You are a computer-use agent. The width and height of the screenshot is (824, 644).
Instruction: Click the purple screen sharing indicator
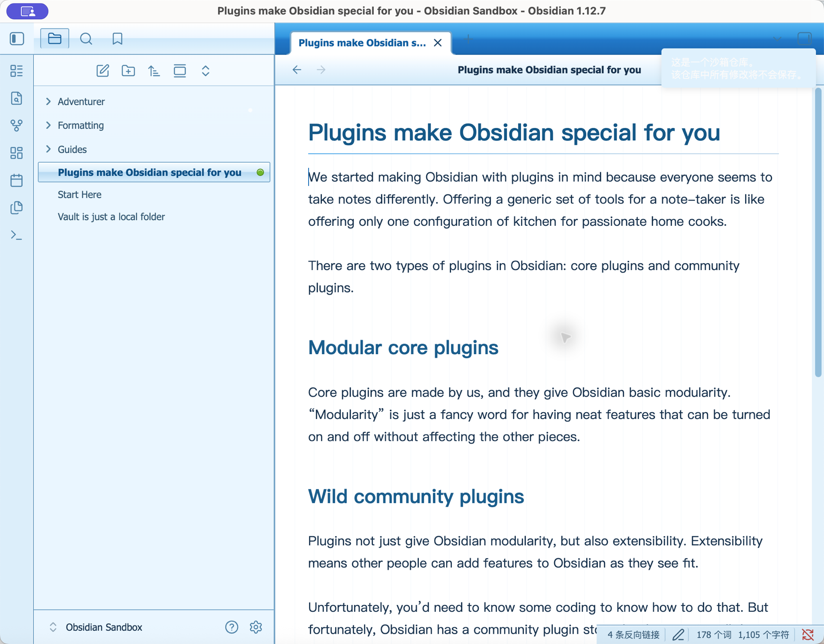(27, 11)
